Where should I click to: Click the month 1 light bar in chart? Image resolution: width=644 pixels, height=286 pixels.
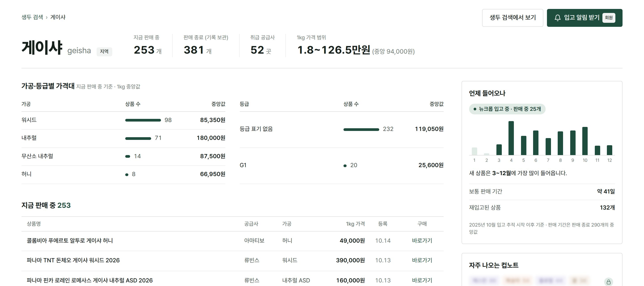coord(474,151)
